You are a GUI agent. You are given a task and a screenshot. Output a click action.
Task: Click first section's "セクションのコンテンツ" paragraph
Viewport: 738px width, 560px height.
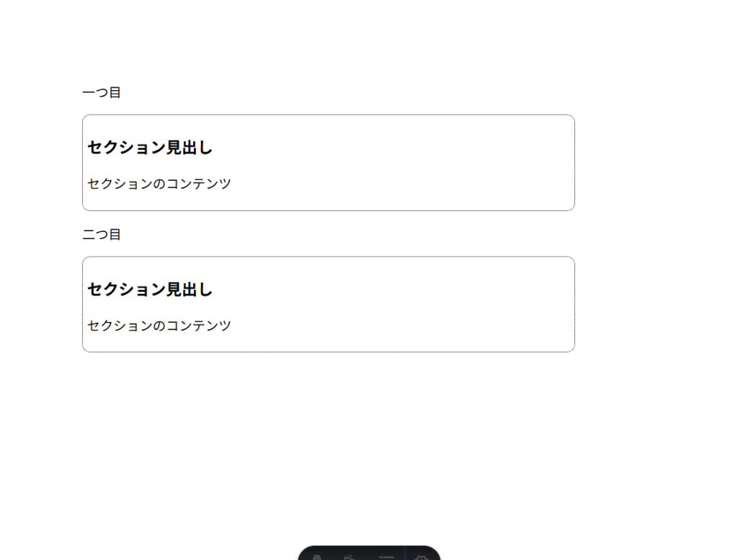tap(159, 184)
